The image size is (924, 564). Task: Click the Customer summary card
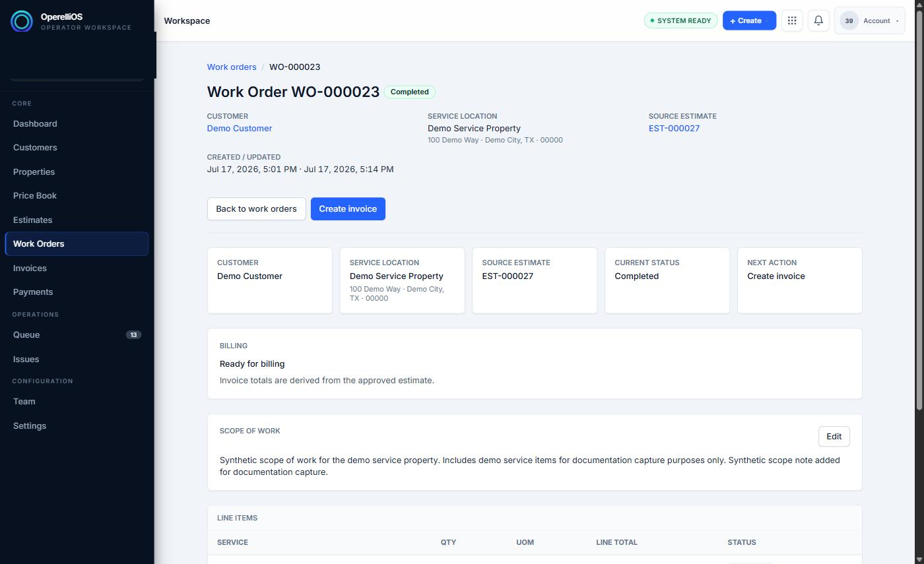coord(270,280)
